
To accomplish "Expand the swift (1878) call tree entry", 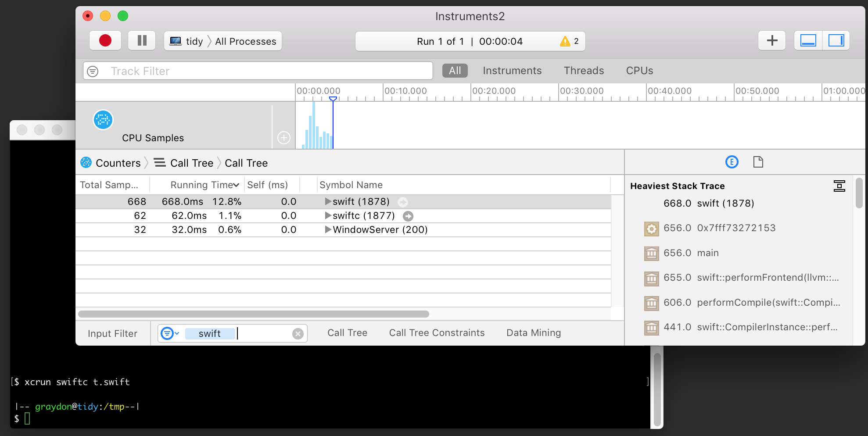I will pos(327,201).
